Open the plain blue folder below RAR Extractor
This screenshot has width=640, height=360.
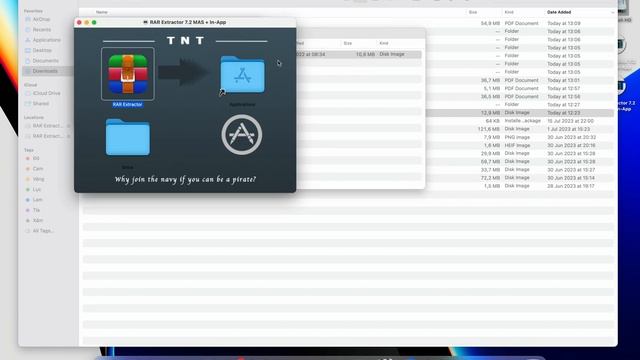pyautogui.click(x=128, y=137)
